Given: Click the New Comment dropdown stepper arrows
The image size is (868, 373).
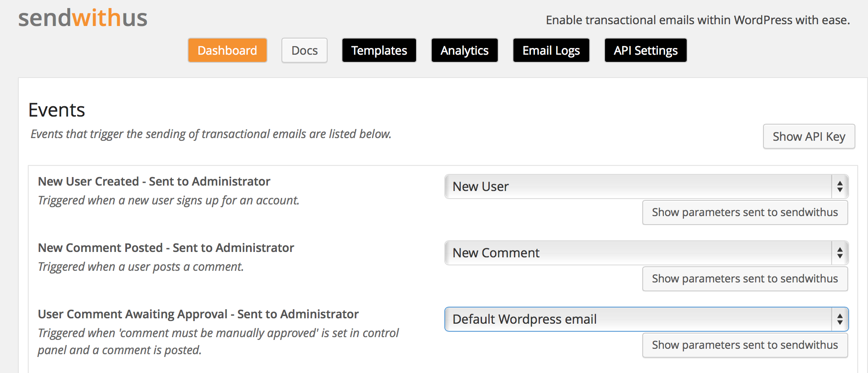Looking at the screenshot, I should tap(840, 253).
